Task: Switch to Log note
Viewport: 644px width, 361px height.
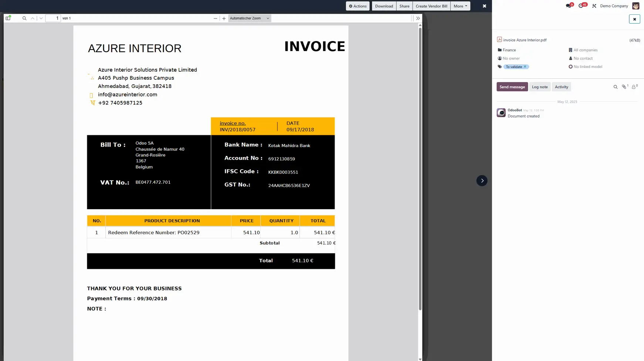Action: pos(540,87)
